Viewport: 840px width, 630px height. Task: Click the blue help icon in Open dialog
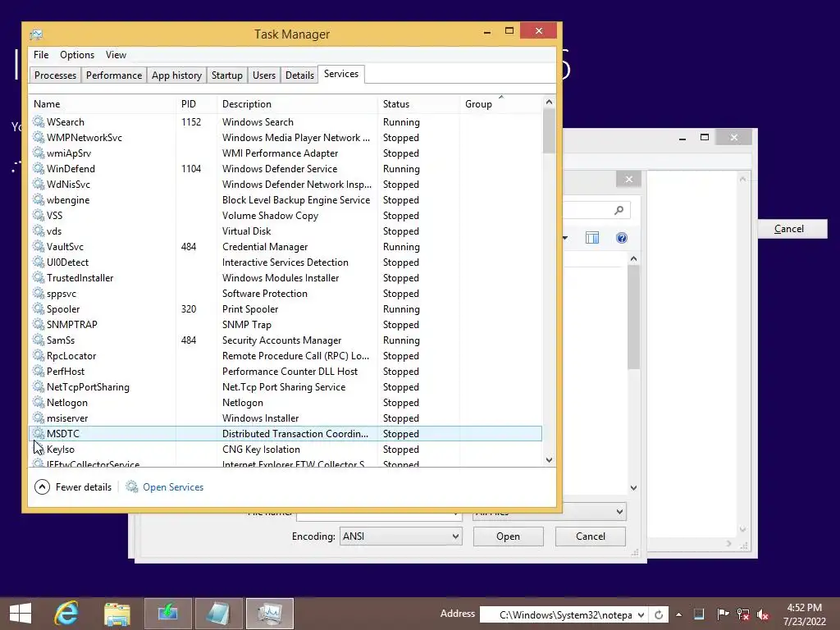coord(622,238)
